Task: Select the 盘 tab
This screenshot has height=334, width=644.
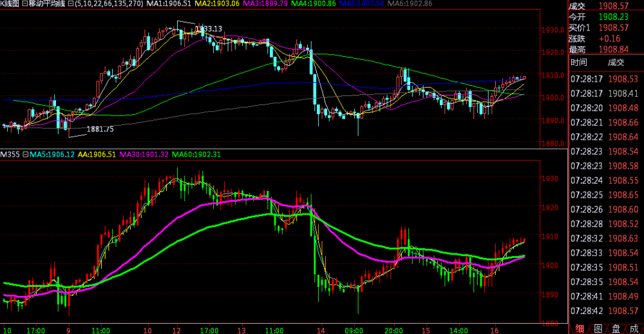Action: click(615, 328)
